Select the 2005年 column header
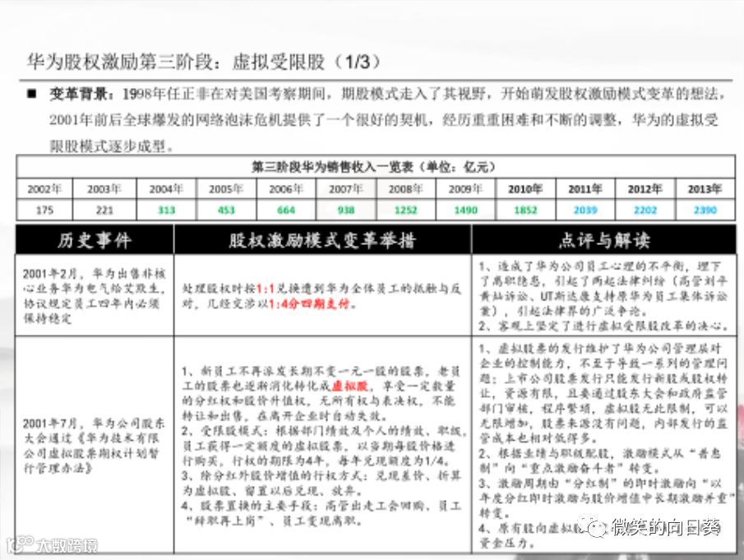The image size is (744, 560). click(x=226, y=189)
